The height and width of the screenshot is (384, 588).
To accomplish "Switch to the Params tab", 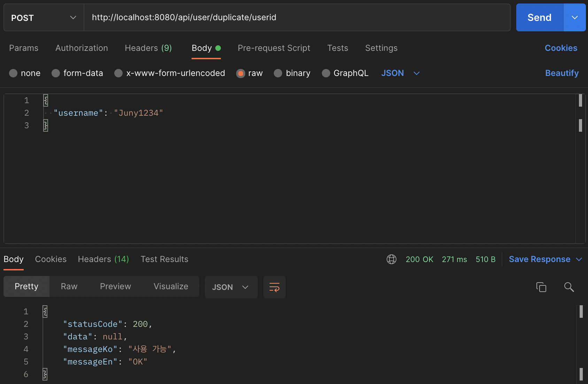I will [x=24, y=48].
